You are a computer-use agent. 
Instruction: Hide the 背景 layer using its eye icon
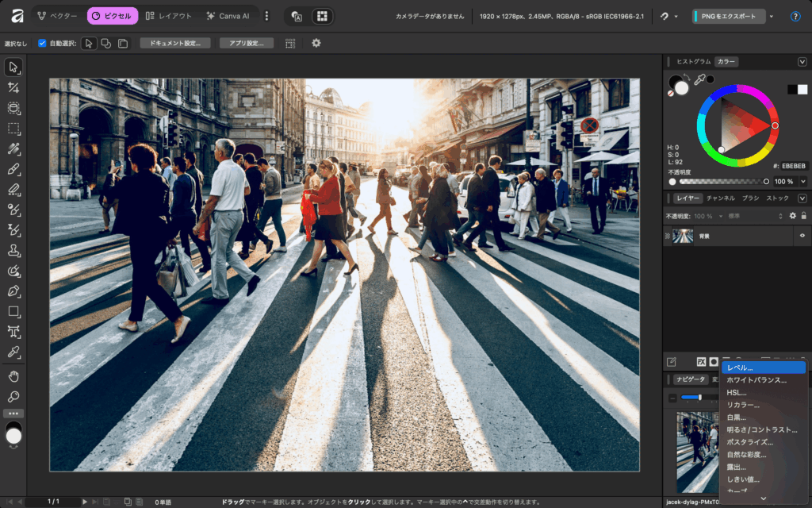(802, 236)
